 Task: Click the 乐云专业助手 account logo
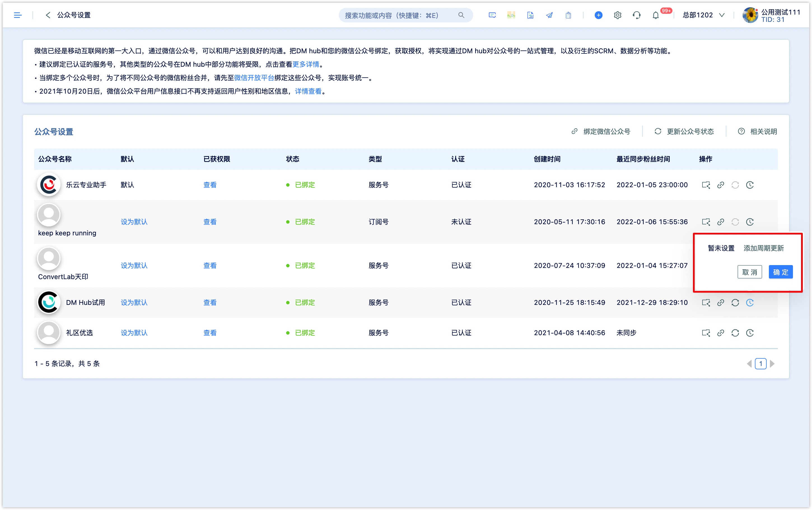[49, 185]
